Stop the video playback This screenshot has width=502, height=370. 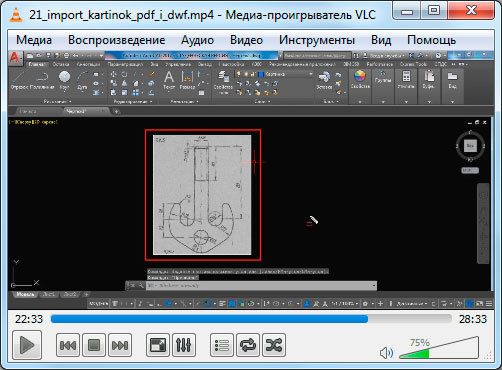click(x=94, y=345)
